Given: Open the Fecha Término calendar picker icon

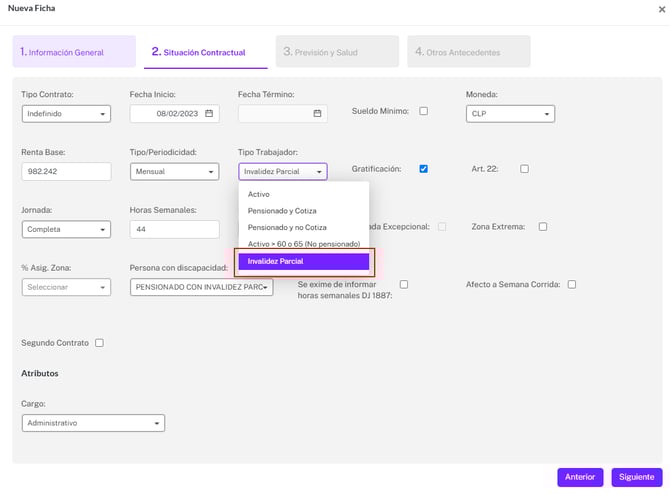Looking at the screenshot, I should tap(317, 114).
